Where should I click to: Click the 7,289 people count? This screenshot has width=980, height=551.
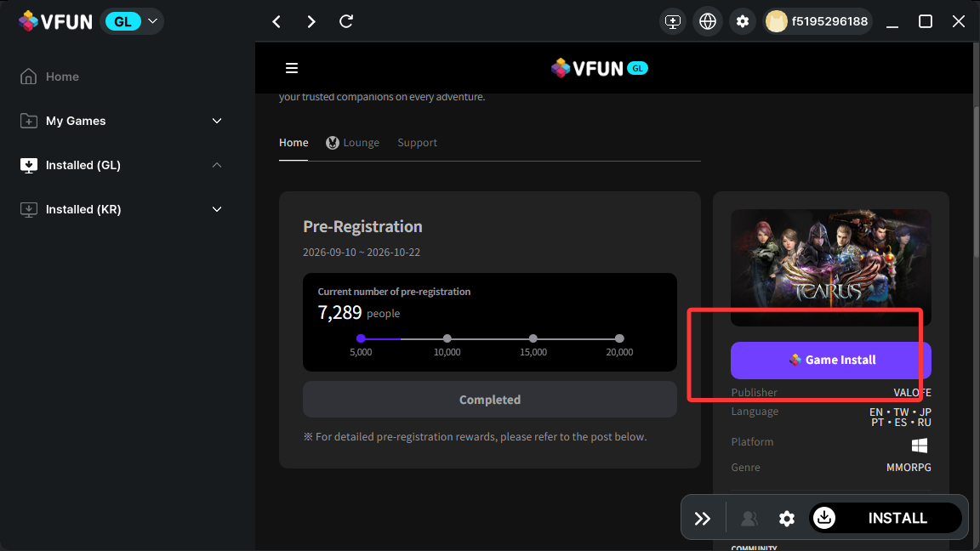pos(359,312)
